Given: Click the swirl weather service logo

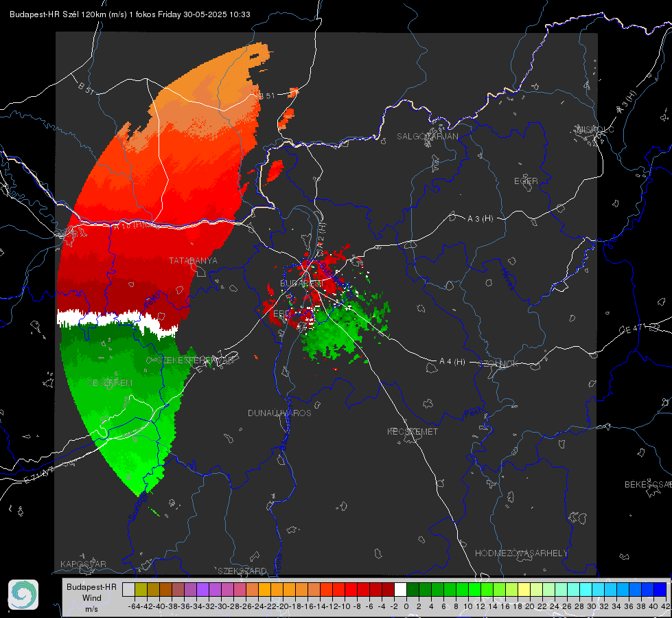Looking at the screenshot, I should pos(23,595).
